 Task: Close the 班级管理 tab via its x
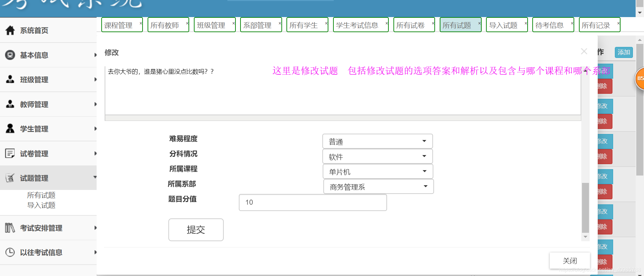click(x=234, y=23)
